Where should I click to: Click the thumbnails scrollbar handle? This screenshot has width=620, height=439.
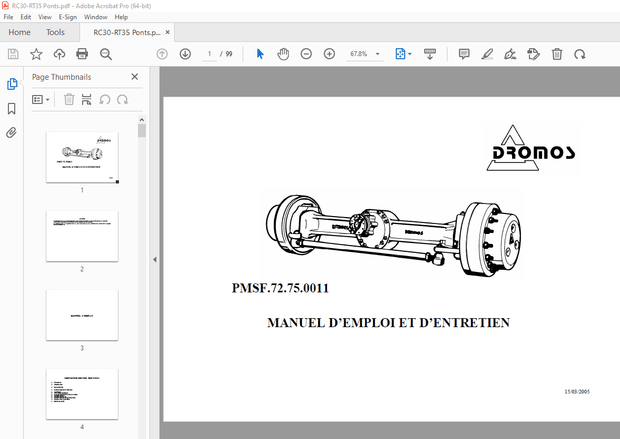[142, 131]
